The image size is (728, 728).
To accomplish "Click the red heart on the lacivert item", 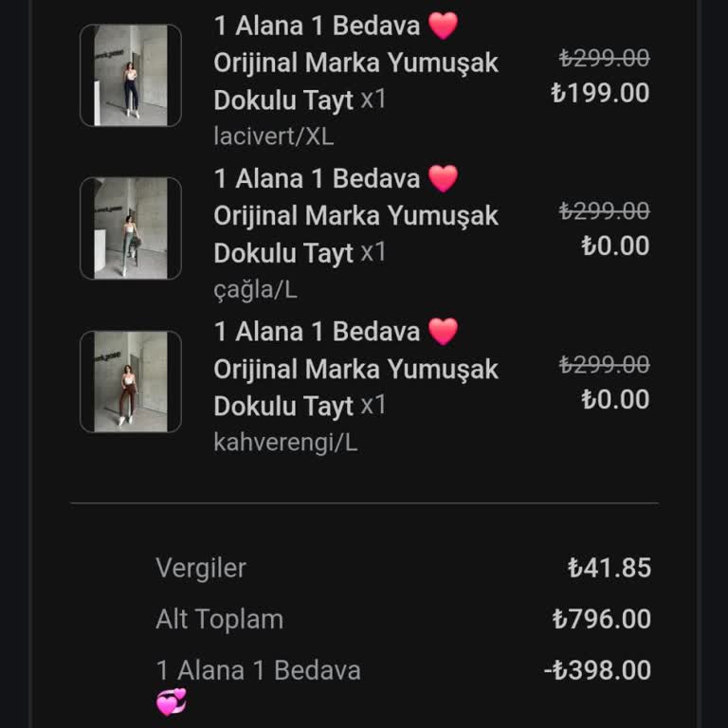I will (x=443, y=26).
